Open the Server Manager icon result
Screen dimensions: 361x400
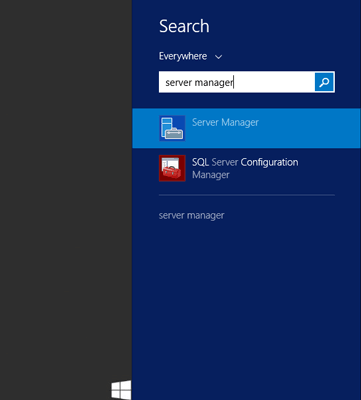(172, 128)
